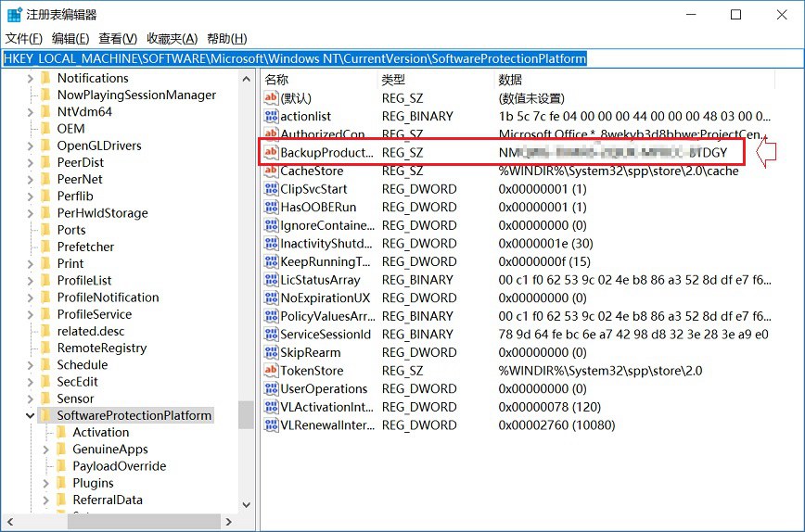
Task: Click the 0x00000078 (120) data value
Action: tap(549, 407)
